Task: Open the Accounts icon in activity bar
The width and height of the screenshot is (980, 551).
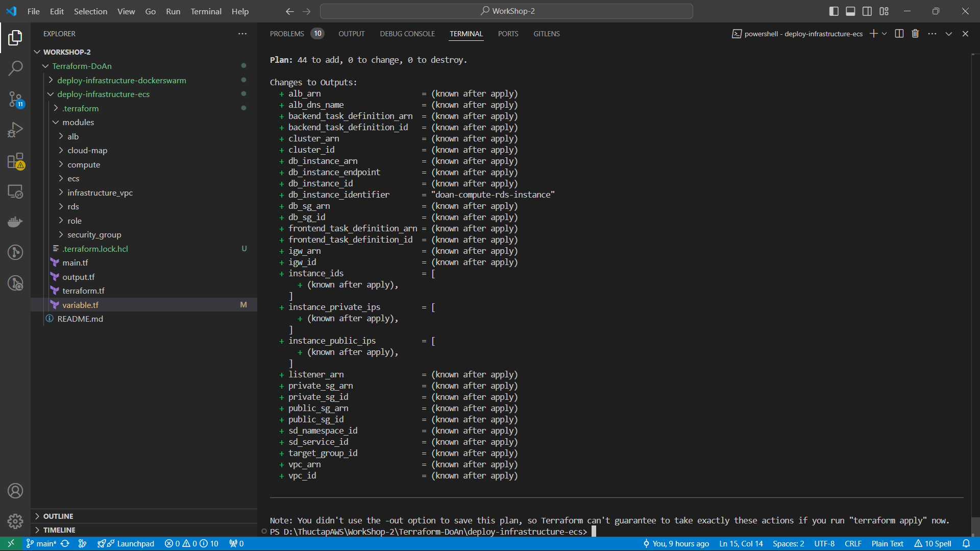Action: tap(15, 491)
